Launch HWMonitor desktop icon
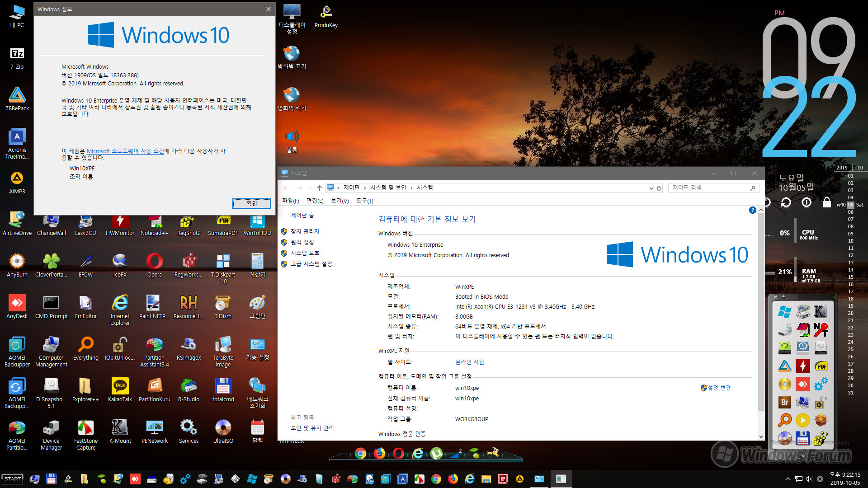868x488 pixels. (120, 224)
